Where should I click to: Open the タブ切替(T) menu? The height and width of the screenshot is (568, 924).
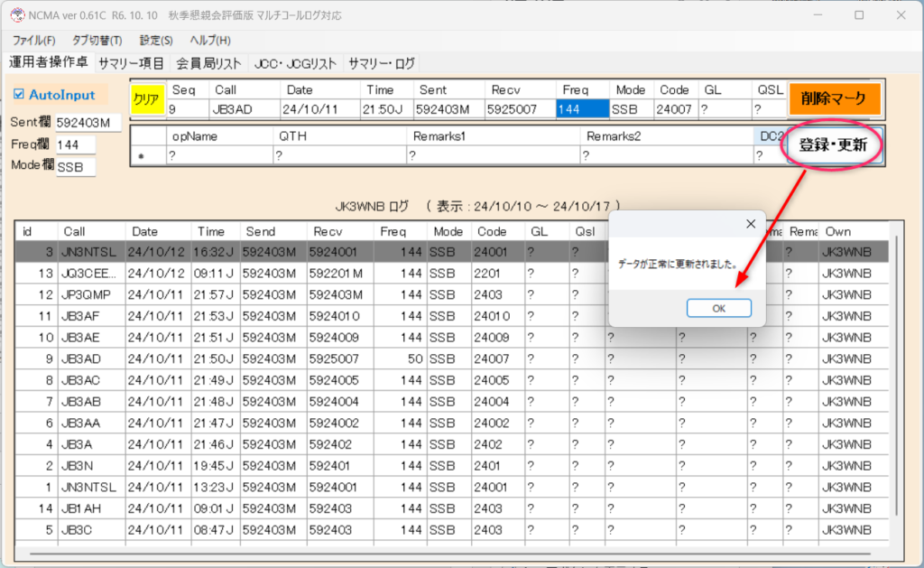pos(97,41)
